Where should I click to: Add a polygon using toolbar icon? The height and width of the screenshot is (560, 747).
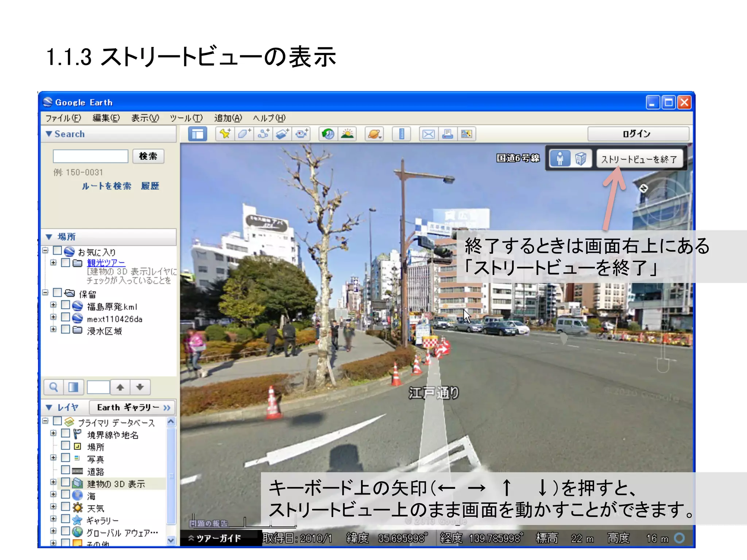point(244,134)
